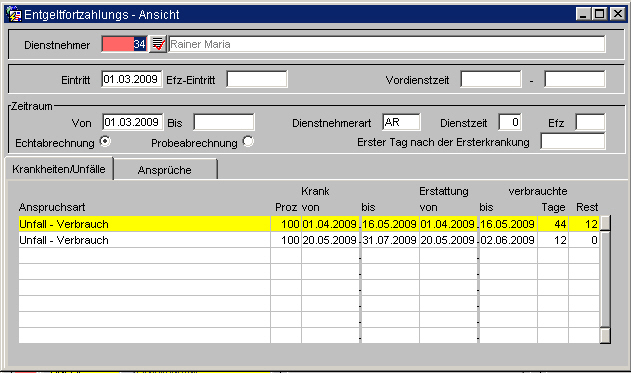Screen dimensions: 631x373
Task: Click Krank von date 01.04.2009
Action: point(330,224)
